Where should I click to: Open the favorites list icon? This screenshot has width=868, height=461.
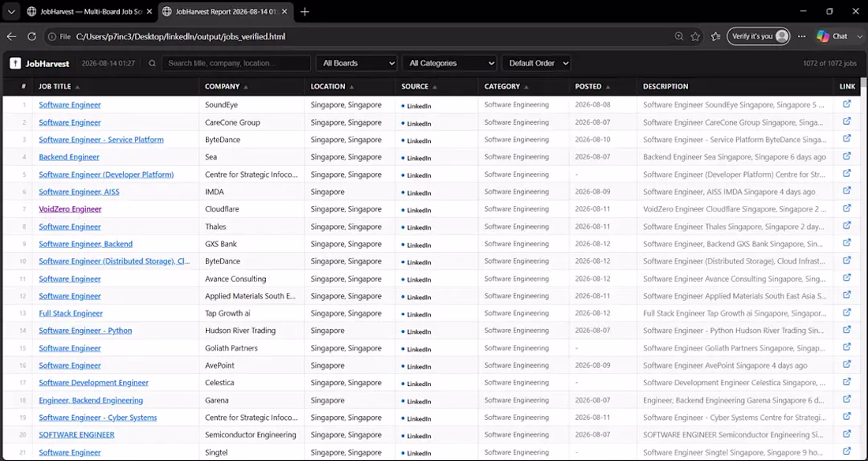(x=716, y=36)
